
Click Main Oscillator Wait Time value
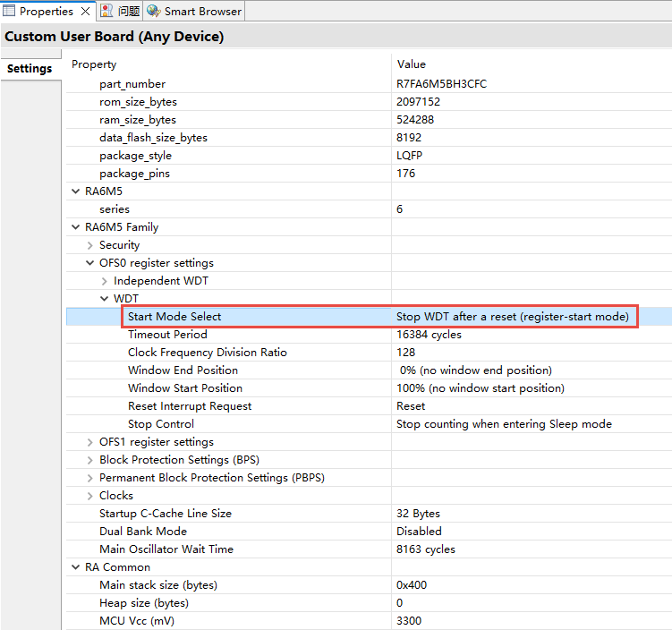(426, 549)
